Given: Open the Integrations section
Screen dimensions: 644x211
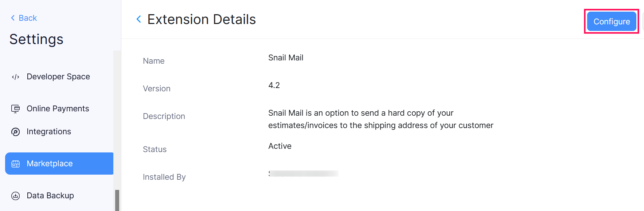Looking at the screenshot, I should pyautogui.click(x=48, y=132).
